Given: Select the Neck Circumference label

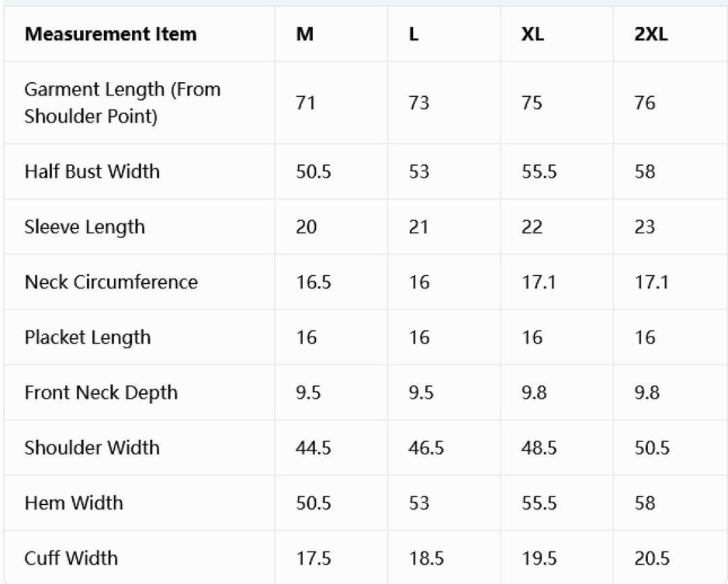Looking at the screenshot, I should [x=111, y=282].
